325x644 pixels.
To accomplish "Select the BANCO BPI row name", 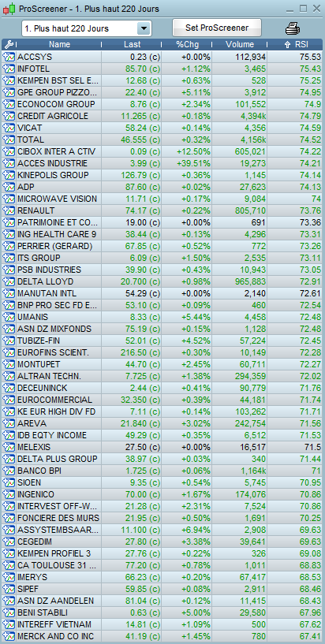I will tap(39, 471).
